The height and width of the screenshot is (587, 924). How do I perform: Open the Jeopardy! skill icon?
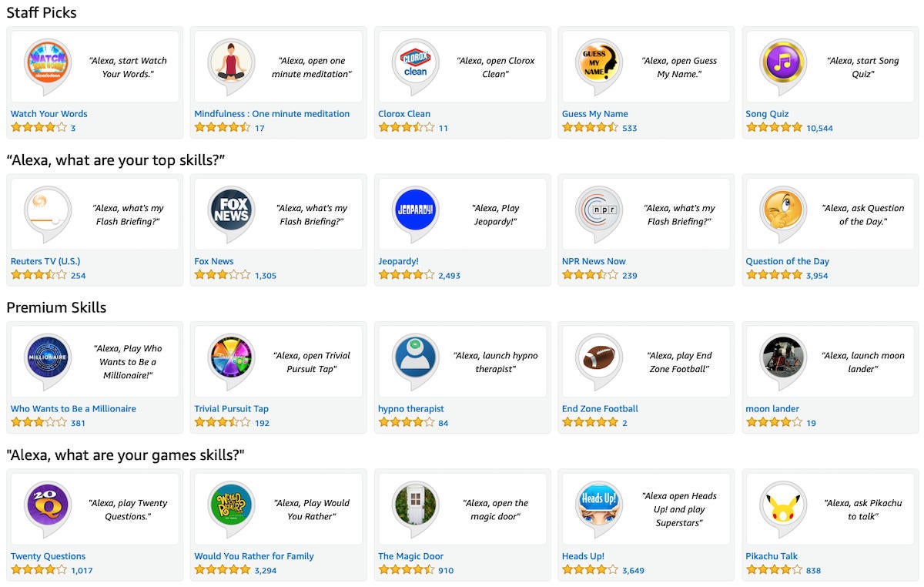pos(415,213)
